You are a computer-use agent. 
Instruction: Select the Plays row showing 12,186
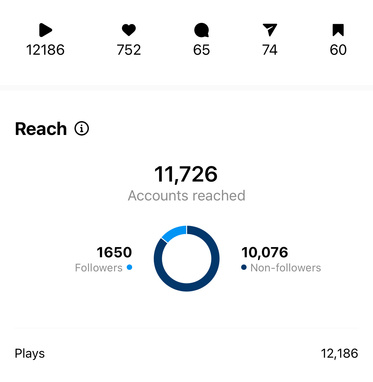(x=186, y=353)
